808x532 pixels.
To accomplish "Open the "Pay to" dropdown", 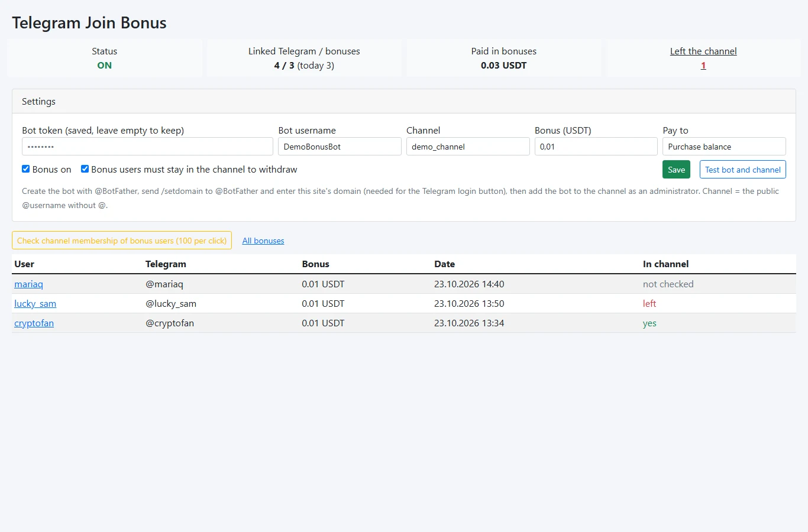I will [x=724, y=147].
